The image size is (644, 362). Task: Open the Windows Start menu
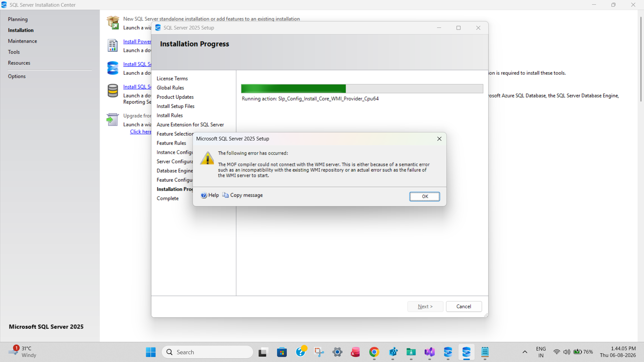(151, 352)
